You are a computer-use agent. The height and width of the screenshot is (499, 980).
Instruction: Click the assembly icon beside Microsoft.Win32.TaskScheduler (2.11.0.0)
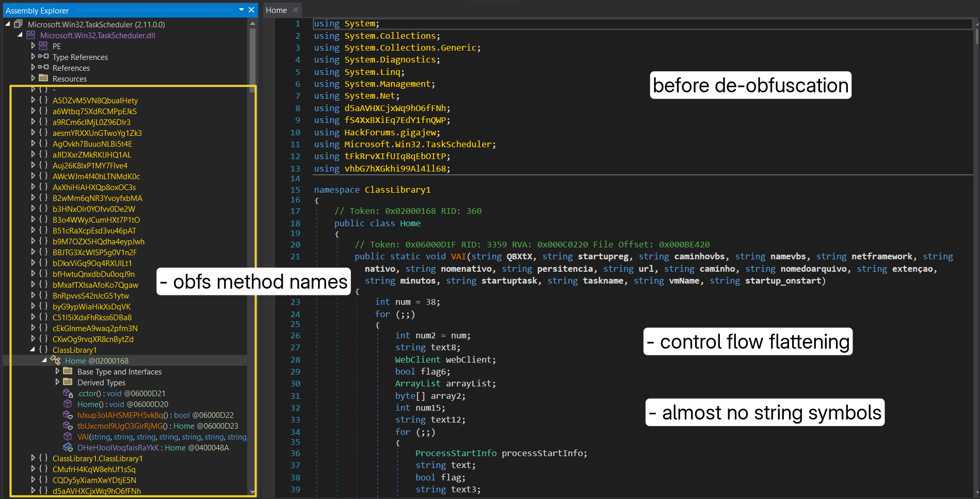19,24
